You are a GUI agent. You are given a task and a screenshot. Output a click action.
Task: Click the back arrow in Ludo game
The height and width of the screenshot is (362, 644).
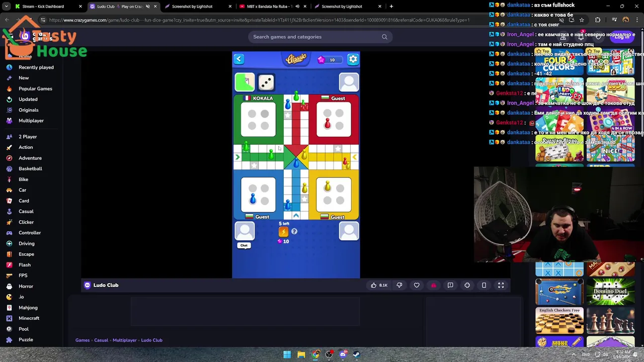(238, 59)
